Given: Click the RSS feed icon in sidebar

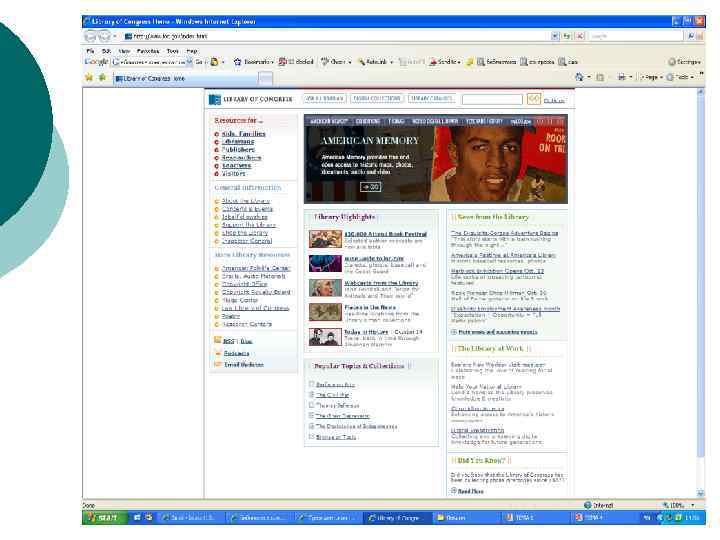Looking at the screenshot, I should click(218, 340).
